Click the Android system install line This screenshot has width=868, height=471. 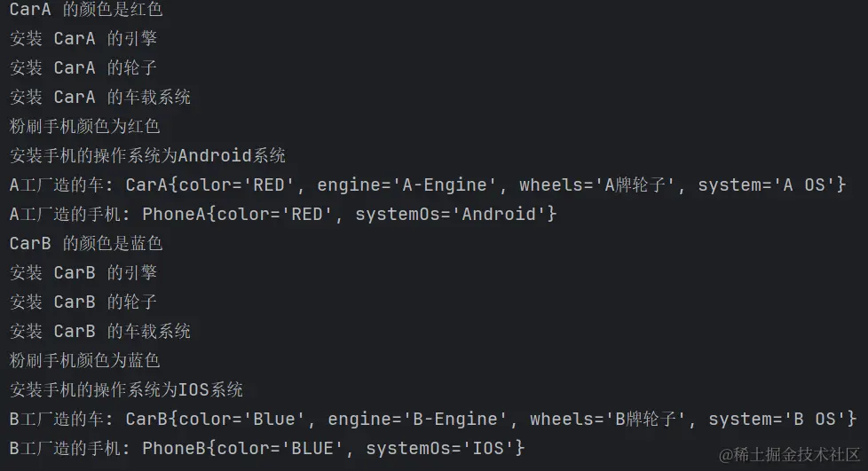[148, 155]
